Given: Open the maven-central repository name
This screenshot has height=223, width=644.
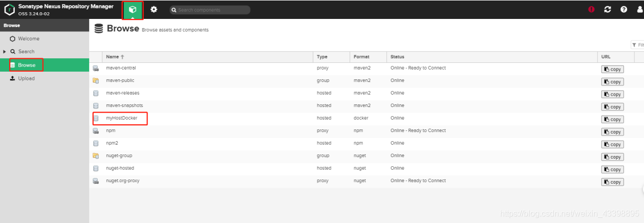Looking at the screenshot, I should coord(121,68).
